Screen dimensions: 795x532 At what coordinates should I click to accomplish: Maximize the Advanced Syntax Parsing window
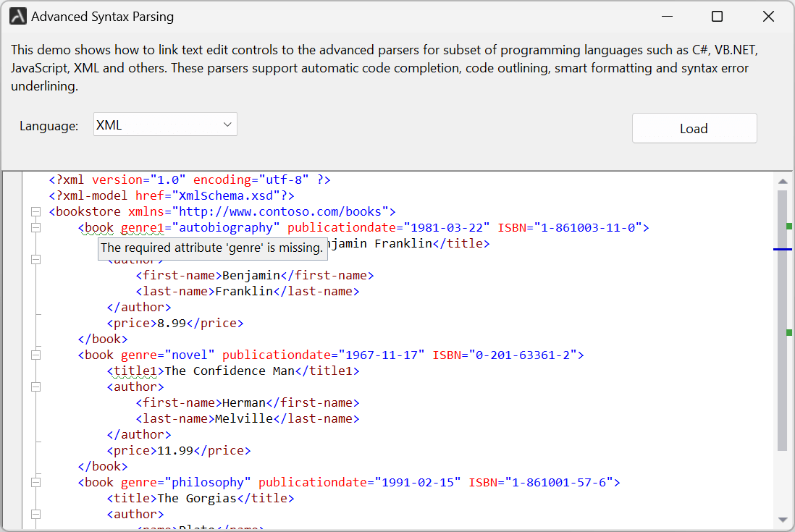(717, 16)
